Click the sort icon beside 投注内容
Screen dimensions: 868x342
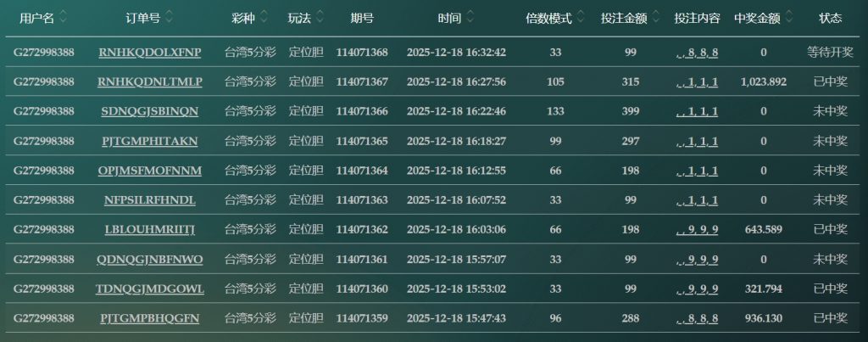(x=727, y=18)
